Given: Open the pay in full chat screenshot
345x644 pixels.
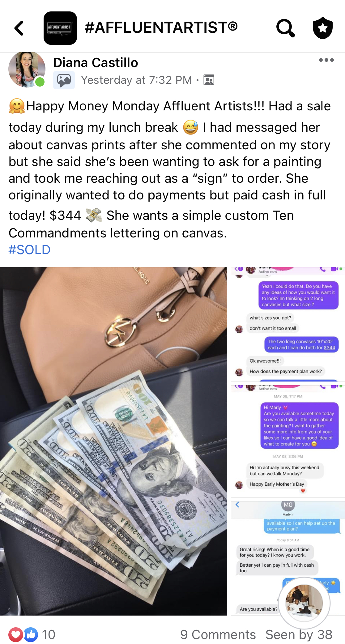Looking at the screenshot, I should [x=288, y=558].
